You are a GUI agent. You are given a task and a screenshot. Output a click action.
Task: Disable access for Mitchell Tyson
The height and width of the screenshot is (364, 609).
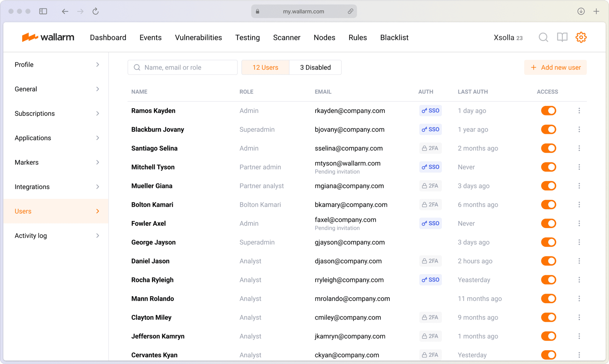(x=548, y=167)
